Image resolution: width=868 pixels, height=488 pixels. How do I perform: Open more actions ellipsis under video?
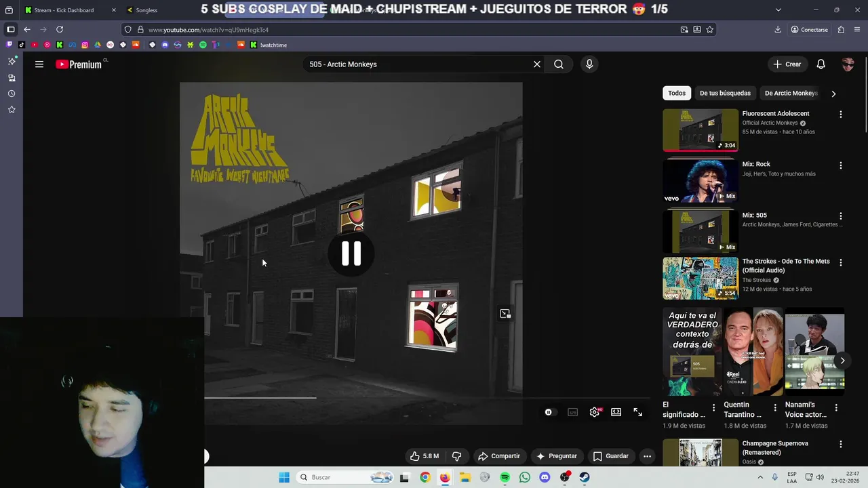click(647, 456)
